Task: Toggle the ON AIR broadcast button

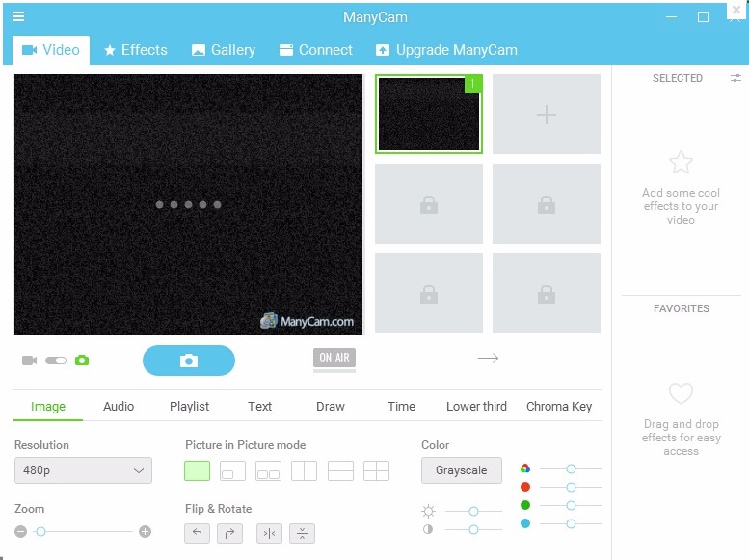Action: [x=334, y=358]
